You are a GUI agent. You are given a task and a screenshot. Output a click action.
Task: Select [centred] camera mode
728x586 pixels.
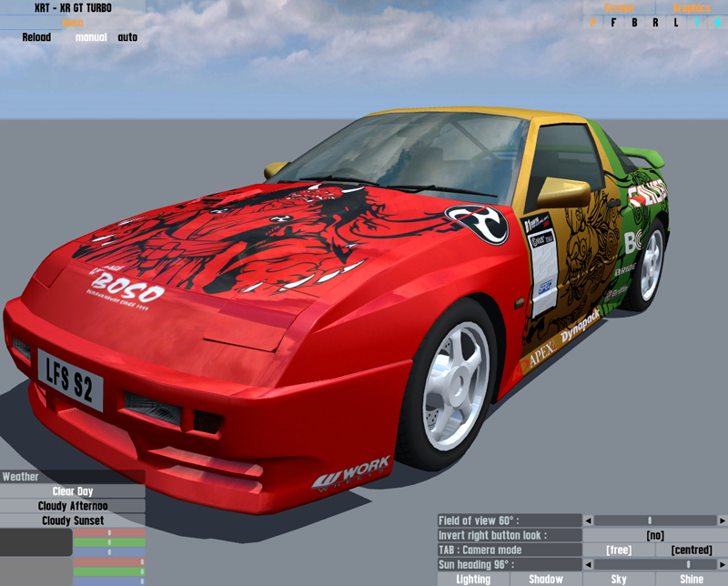692,550
